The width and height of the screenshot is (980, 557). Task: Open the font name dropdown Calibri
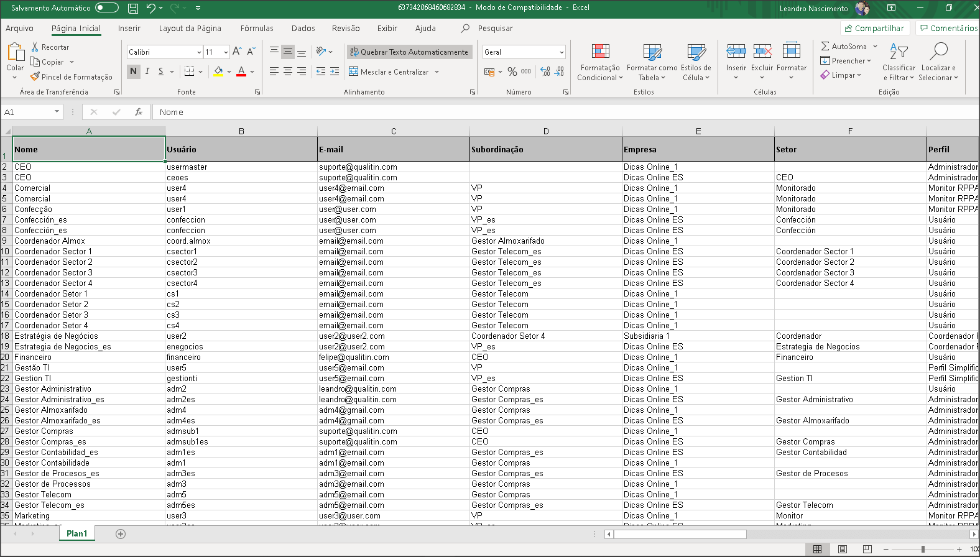tap(199, 52)
